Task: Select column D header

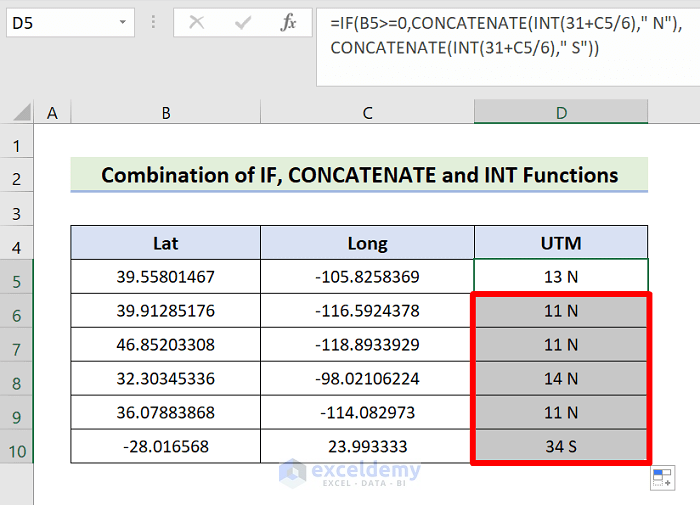Action: click(561, 114)
